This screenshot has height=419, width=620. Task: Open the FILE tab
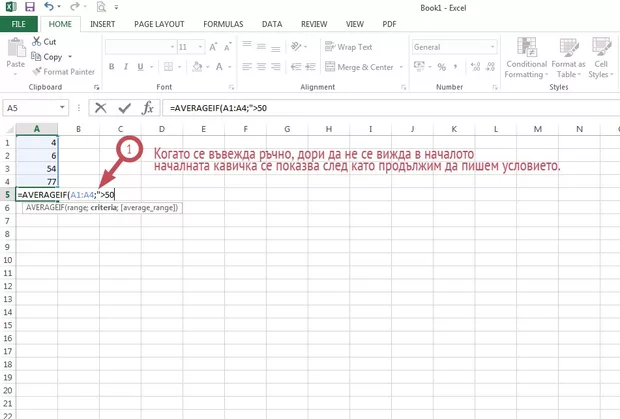click(19, 24)
